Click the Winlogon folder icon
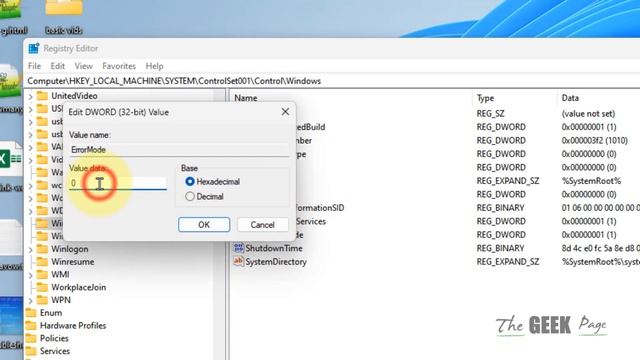This screenshot has width=640, height=360. pyautogui.click(x=42, y=249)
